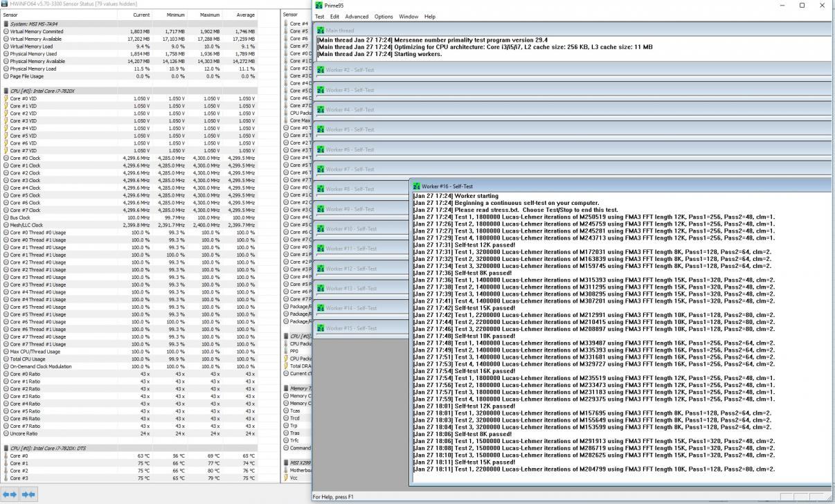The image size is (835, 504).
Task: Click the circle icon beside Page File Usage
Action: click(x=6, y=76)
